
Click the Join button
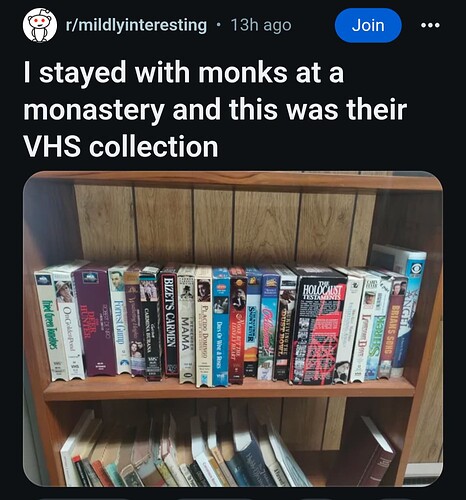pos(368,25)
